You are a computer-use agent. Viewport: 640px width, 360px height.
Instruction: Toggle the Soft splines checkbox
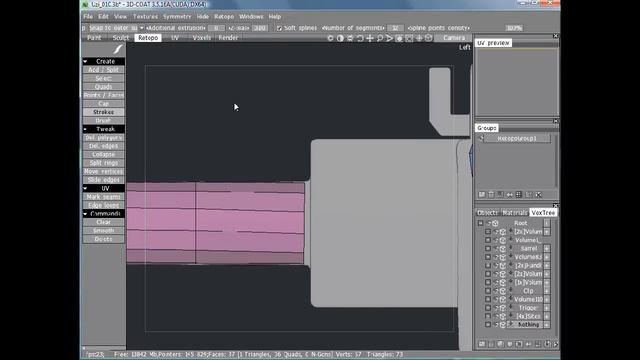[x=279, y=28]
